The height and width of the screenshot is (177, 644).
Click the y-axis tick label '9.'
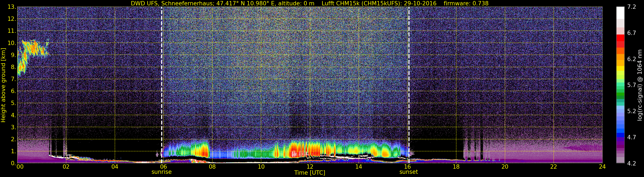(x=13, y=55)
